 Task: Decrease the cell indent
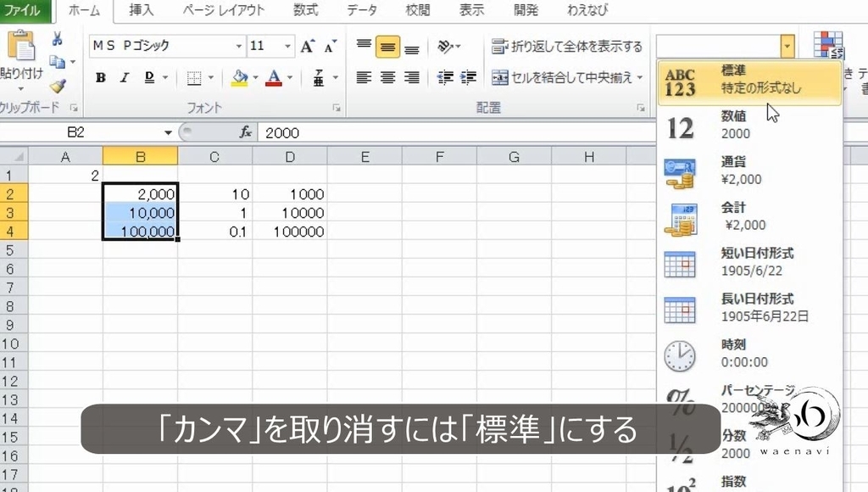[445, 77]
